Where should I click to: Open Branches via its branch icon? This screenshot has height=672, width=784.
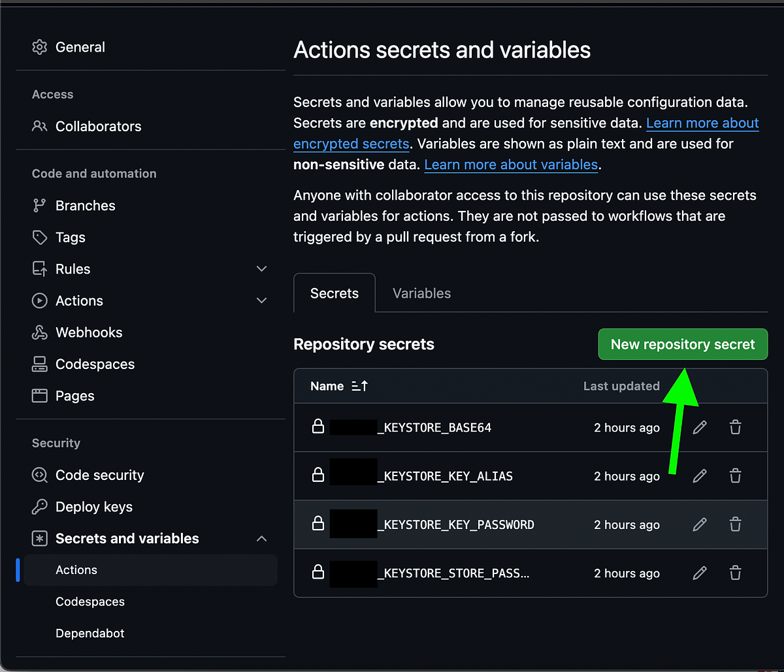pos(39,205)
